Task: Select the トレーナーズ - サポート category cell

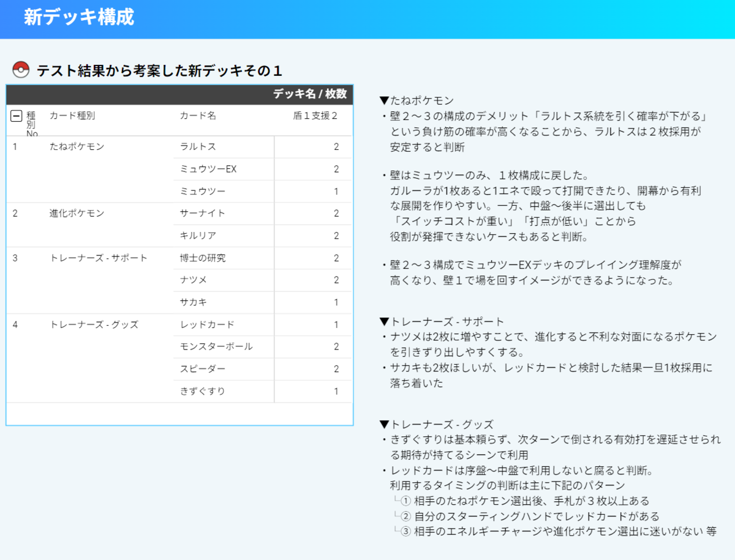Action: click(x=99, y=258)
